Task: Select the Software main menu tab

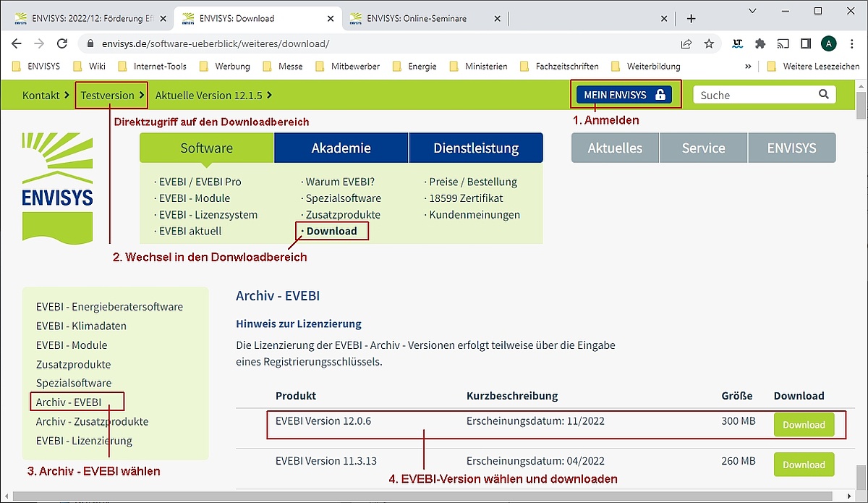Action: pos(207,148)
